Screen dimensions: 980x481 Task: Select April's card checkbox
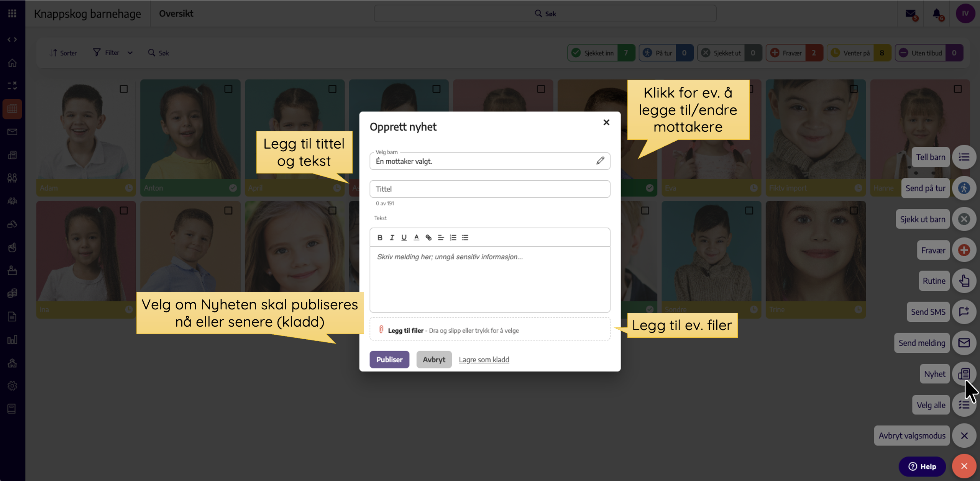[332, 89]
